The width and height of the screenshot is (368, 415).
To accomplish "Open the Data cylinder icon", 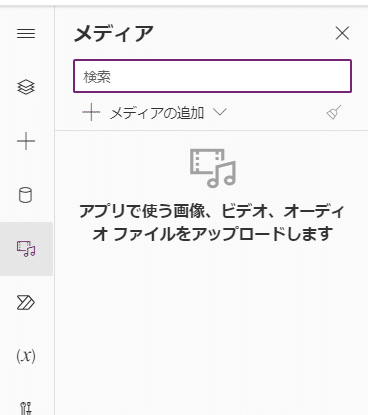I will click(x=25, y=195).
